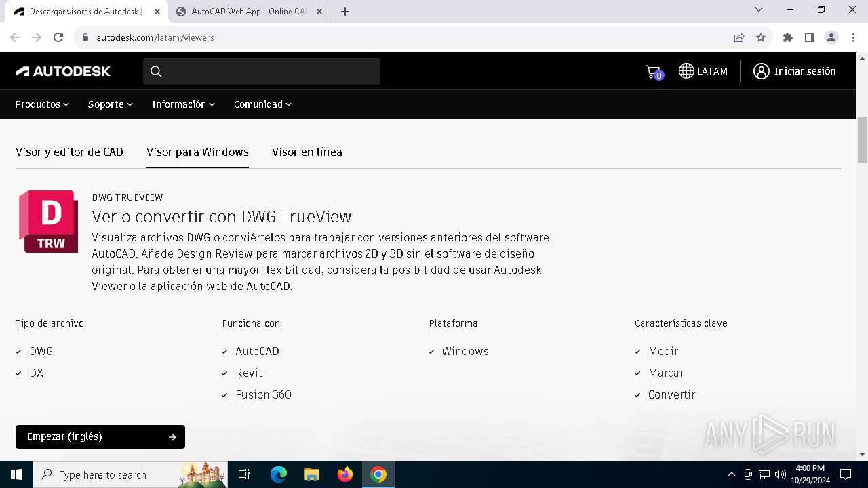Open File Explorer from taskbar
868x488 pixels.
tap(312, 474)
